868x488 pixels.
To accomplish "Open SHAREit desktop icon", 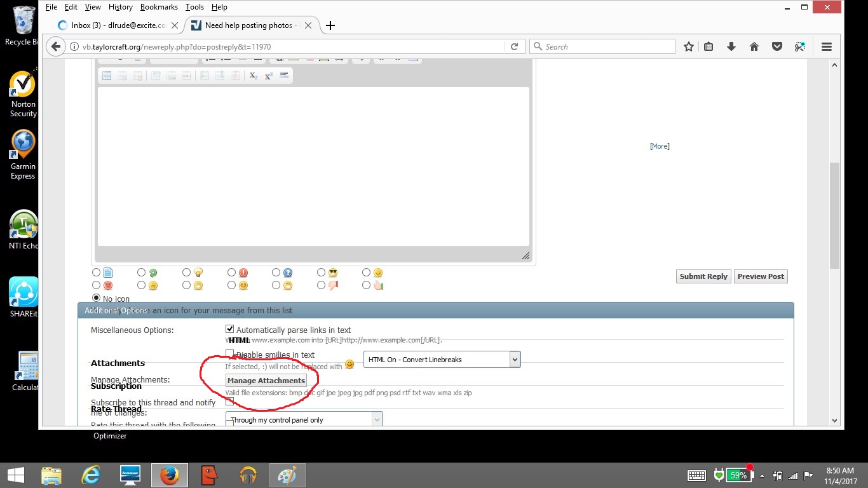I will pyautogui.click(x=23, y=297).
